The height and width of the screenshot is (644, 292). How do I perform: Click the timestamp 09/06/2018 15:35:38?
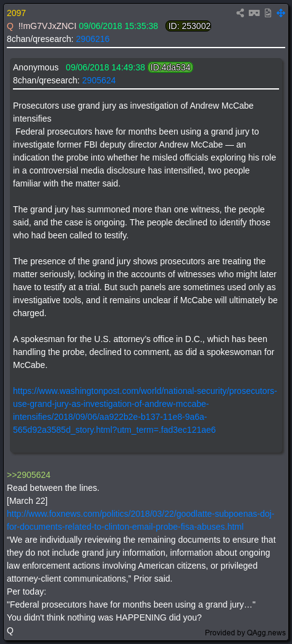119,27
